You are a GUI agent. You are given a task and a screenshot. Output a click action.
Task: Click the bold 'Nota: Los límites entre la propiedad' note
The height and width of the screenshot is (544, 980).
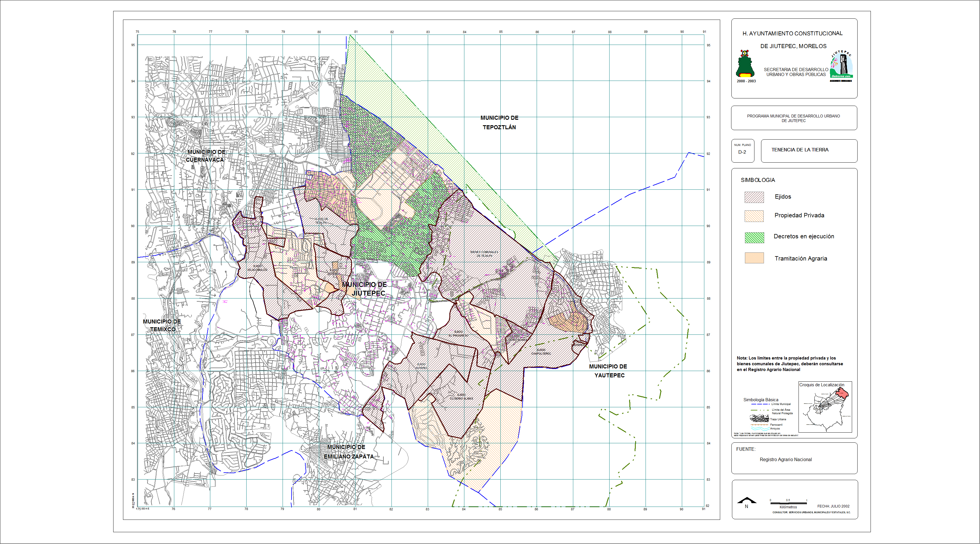[x=790, y=364]
